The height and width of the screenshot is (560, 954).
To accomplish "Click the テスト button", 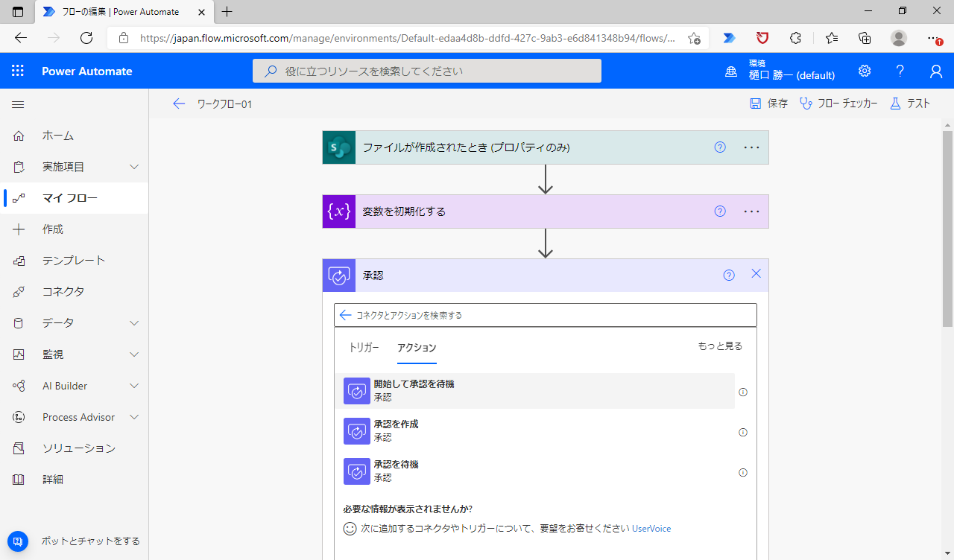I will tap(910, 104).
